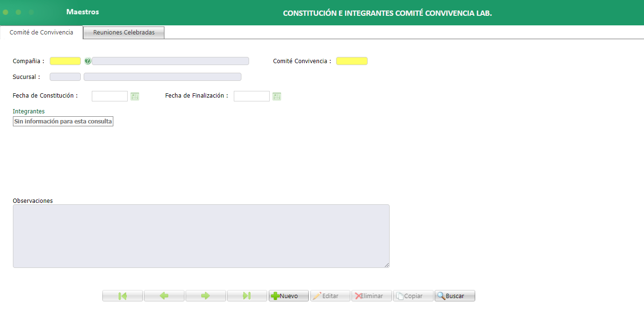Click the Comité Convivencia input field

click(x=351, y=61)
